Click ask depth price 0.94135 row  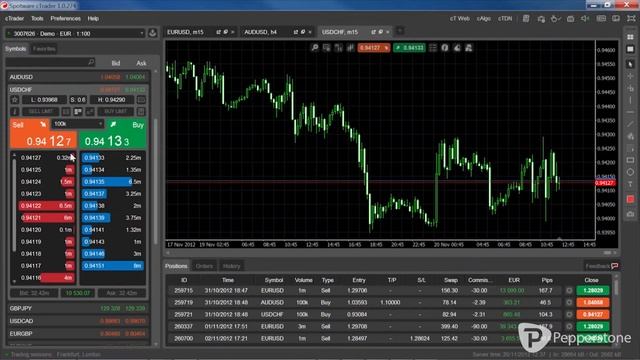coord(112,182)
